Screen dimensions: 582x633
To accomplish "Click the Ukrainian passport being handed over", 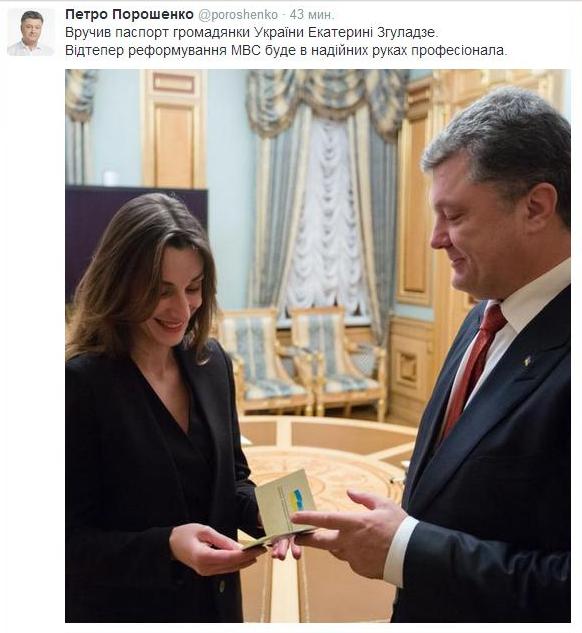I will 283,509.
